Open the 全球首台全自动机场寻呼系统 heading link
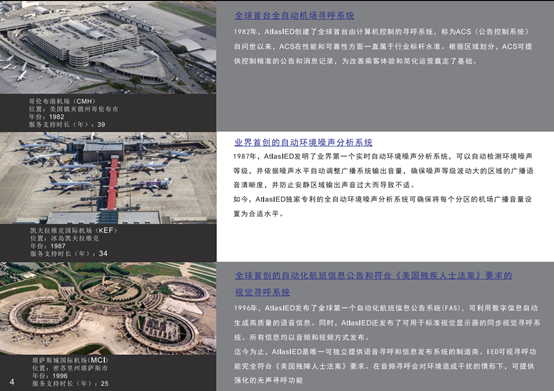This screenshot has width=554, height=391. tap(294, 16)
